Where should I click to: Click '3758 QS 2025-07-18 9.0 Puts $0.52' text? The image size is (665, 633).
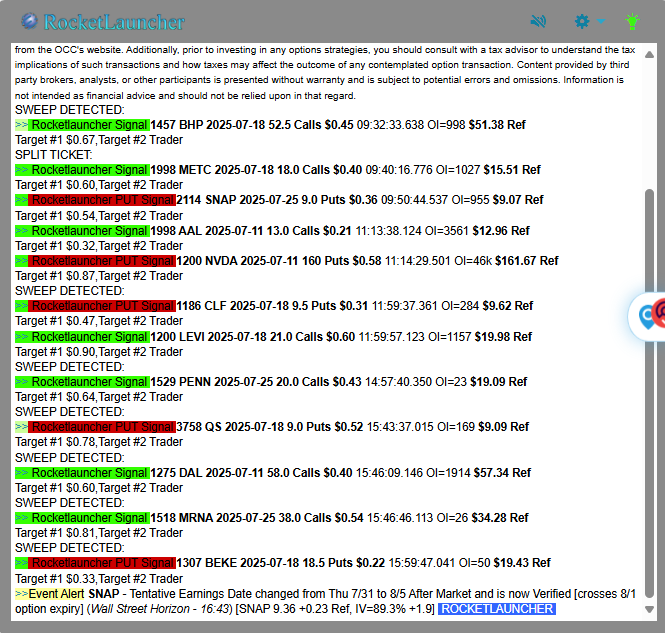(x=270, y=427)
